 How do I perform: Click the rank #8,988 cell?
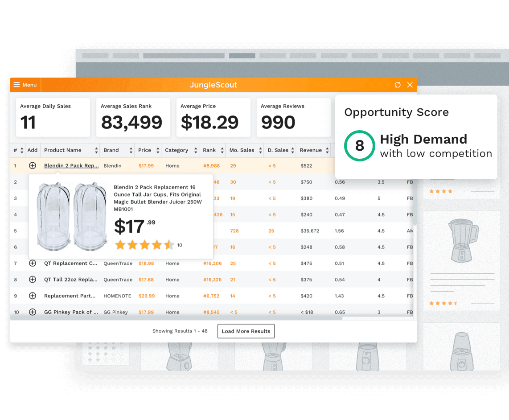point(212,166)
